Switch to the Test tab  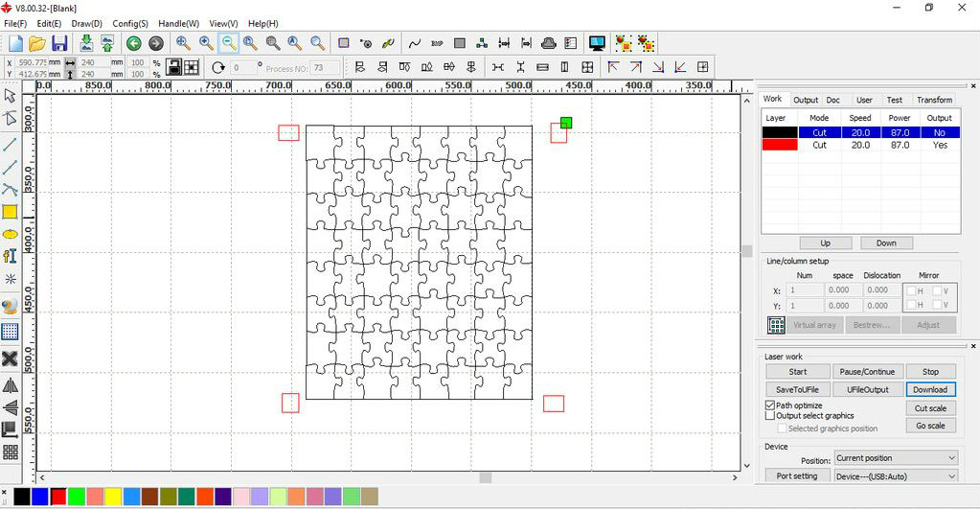pos(895,100)
